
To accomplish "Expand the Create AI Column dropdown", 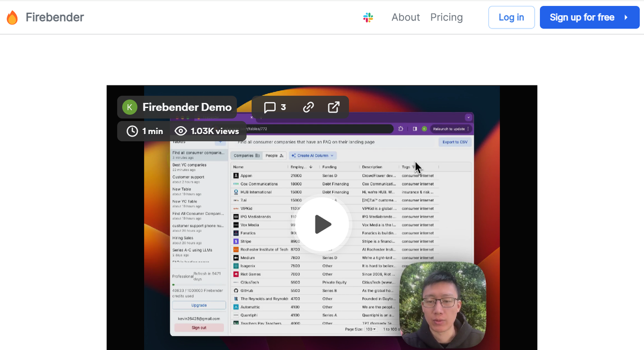I will tap(313, 156).
